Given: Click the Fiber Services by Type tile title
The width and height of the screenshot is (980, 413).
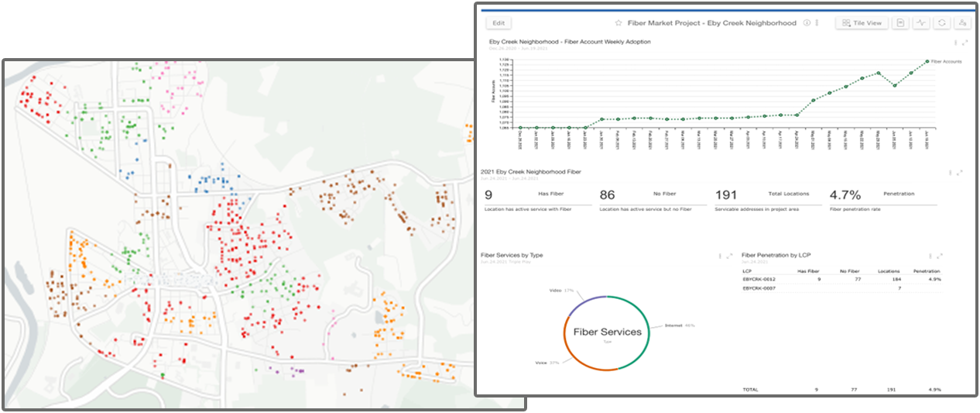Looking at the screenshot, I should click(512, 254).
